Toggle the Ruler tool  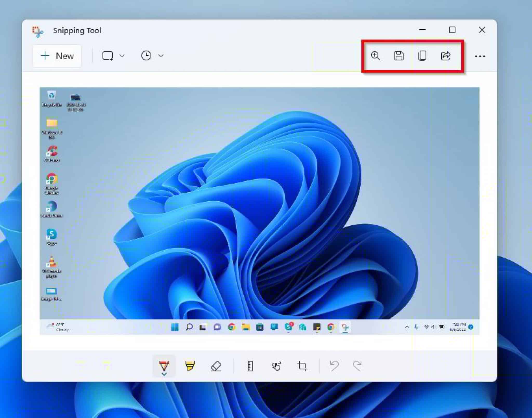250,366
